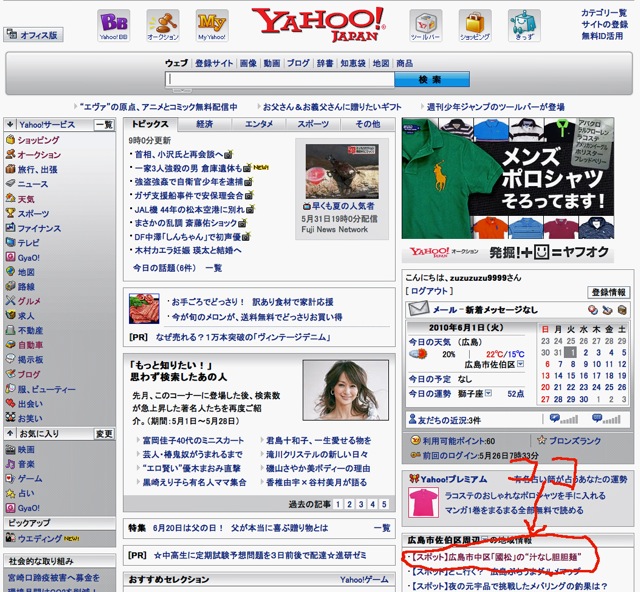Screen dimensions: 640x592
Task: Open ファイナンス in services sidebar
Action: coord(39,228)
